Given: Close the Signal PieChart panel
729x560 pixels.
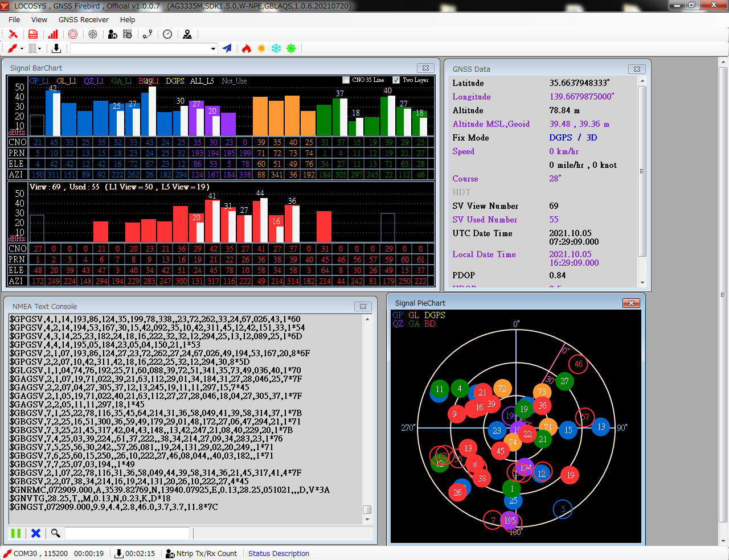Looking at the screenshot, I should tap(630, 303).
